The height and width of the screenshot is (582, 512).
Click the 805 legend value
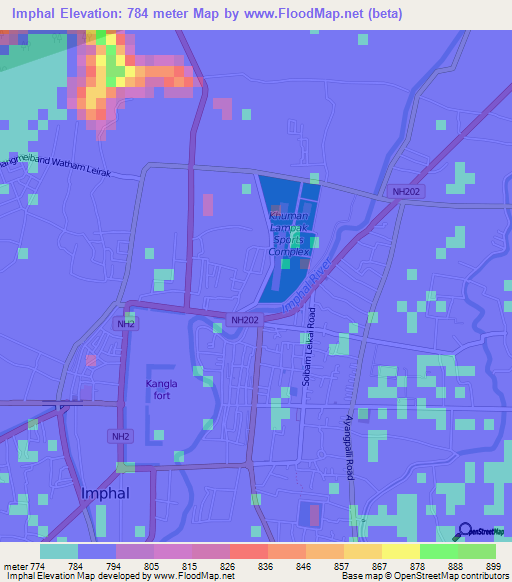pyautogui.click(x=151, y=567)
